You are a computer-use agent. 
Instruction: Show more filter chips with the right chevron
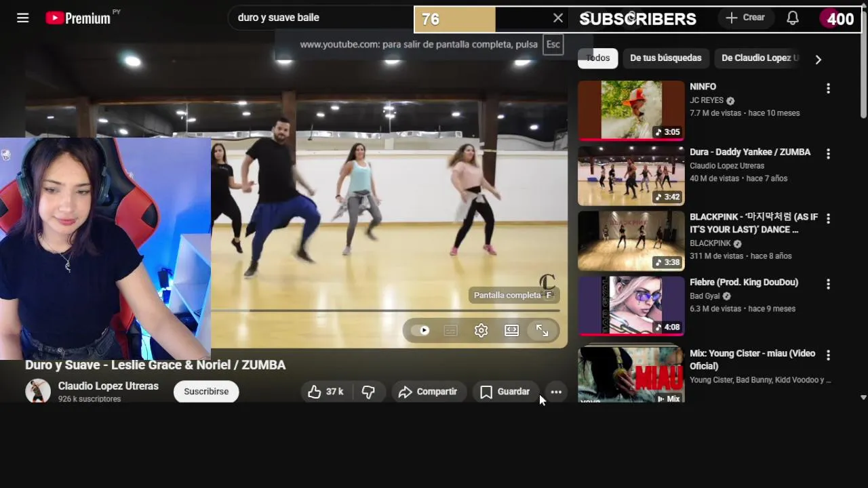(x=818, y=59)
